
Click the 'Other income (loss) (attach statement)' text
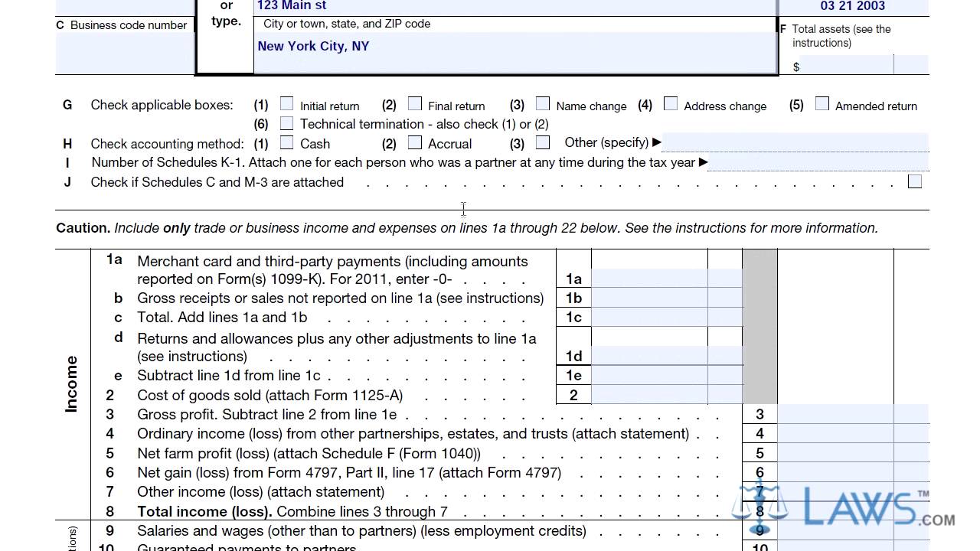(261, 491)
